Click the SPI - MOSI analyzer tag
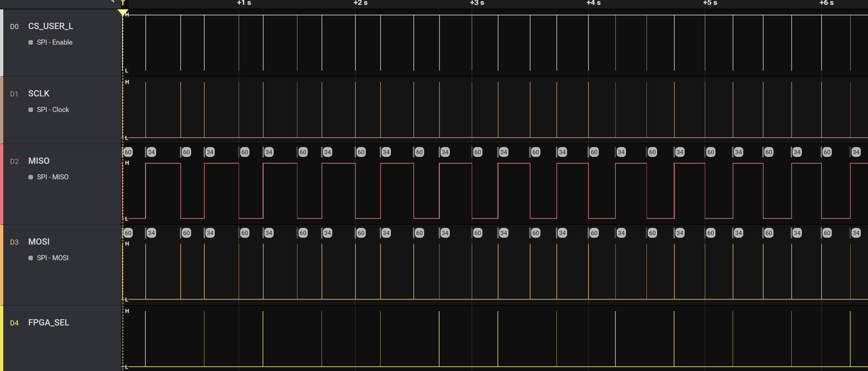 click(x=53, y=258)
